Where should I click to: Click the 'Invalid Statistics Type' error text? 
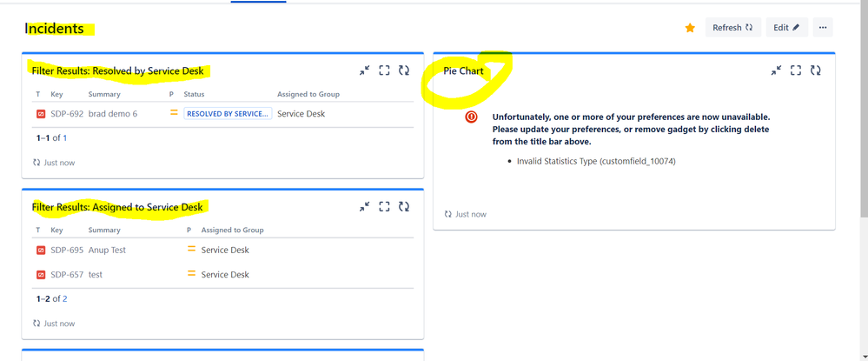(x=596, y=162)
